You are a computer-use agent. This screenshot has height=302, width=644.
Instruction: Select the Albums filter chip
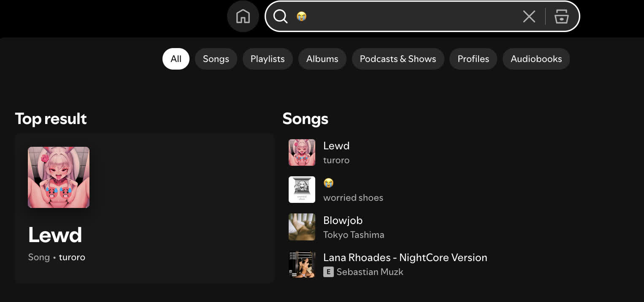pos(322,59)
